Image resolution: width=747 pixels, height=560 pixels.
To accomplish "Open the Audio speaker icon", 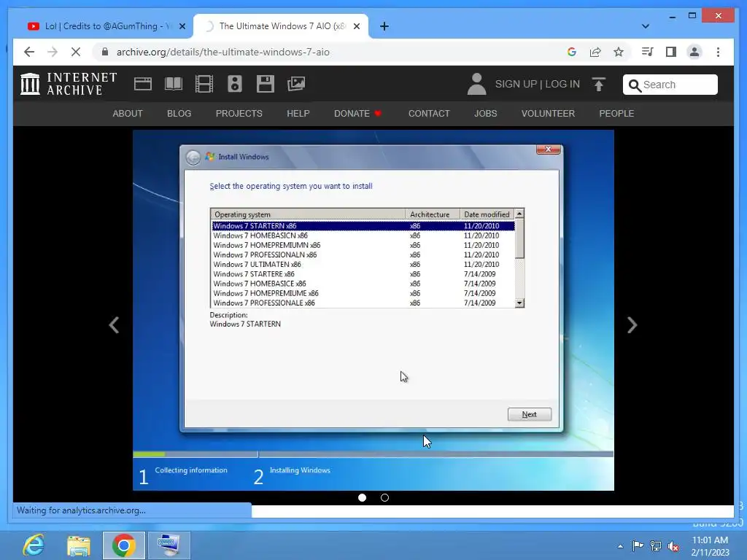I will pyautogui.click(x=234, y=84).
